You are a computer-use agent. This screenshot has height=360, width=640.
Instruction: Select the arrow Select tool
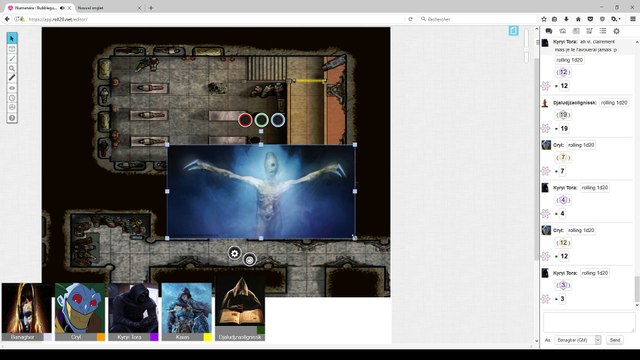12,38
